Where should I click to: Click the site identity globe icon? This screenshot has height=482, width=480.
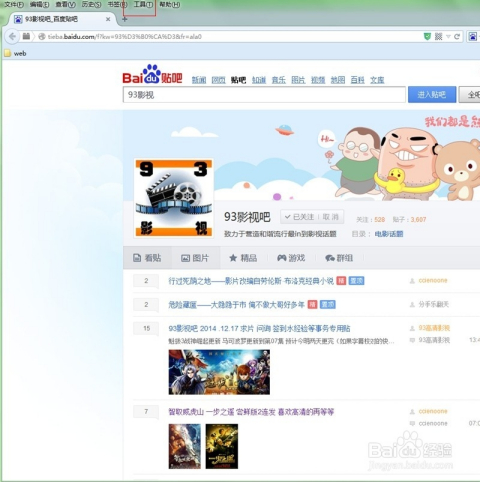point(42,37)
